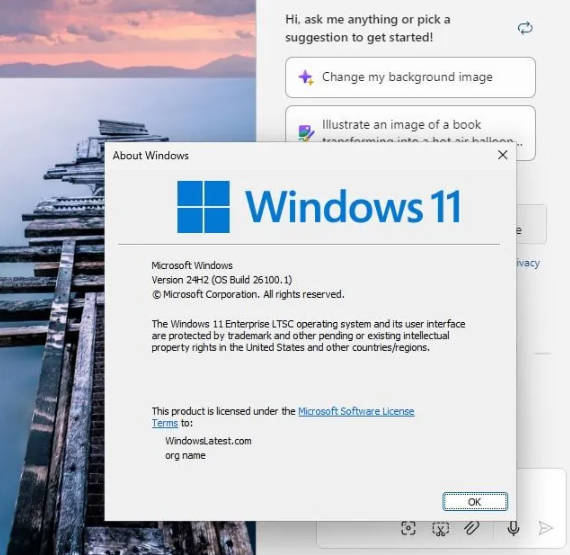Viewport: 570px width, 555px height.
Task: Click the sparkle icon on the background suggestion
Action: [x=306, y=77]
